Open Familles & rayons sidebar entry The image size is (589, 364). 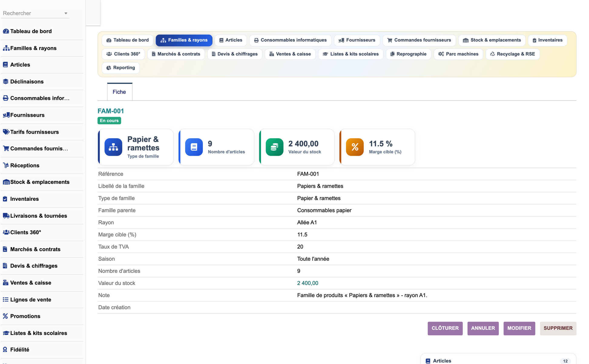pyautogui.click(x=42, y=48)
